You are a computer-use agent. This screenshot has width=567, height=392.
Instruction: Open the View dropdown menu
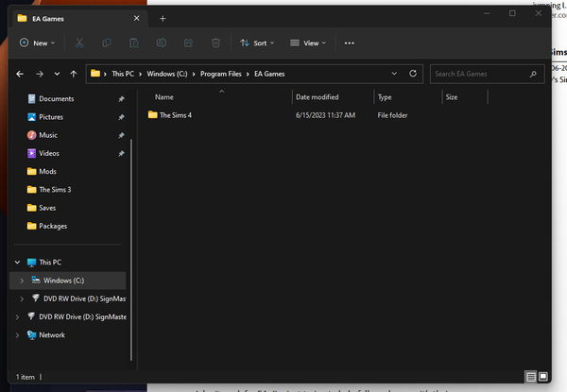(308, 43)
